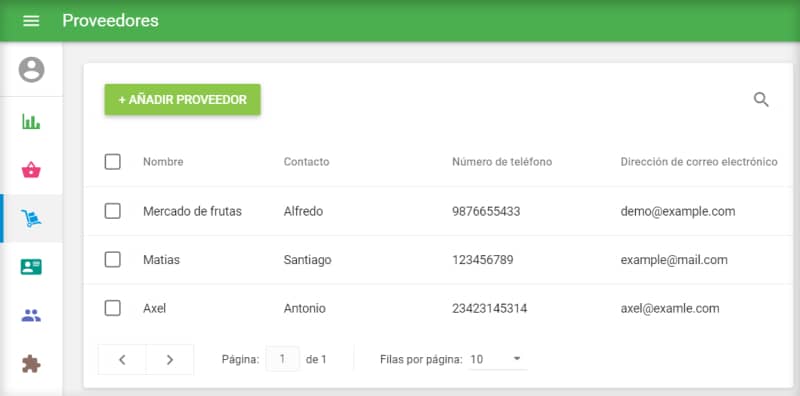The width and height of the screenshot is (800, 396).
Task: Go to previous page arrow
Action: point(122,360)
